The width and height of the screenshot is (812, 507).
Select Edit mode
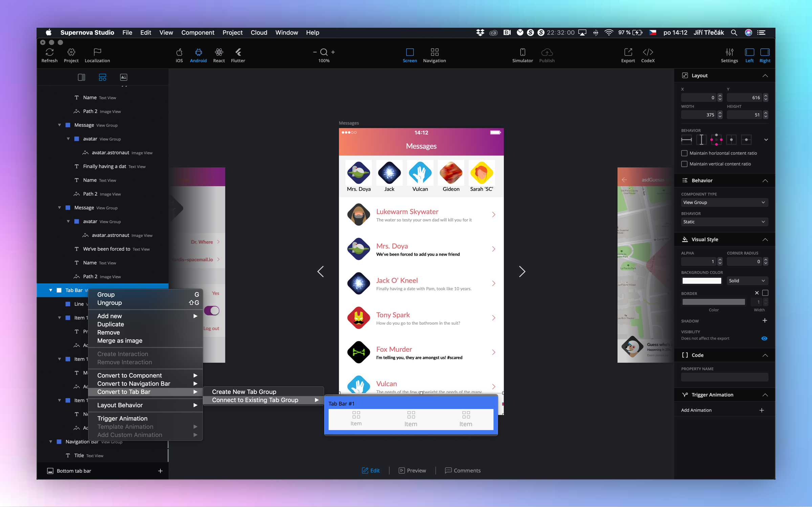click(370, 470)
